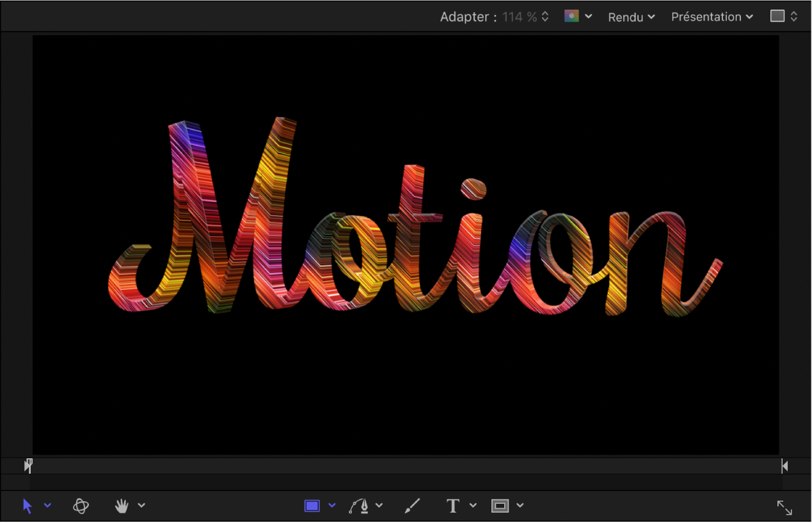Expand the Text tool options chevron
Image resolution: width=812 pixels, height=523 pixels.
473,506
